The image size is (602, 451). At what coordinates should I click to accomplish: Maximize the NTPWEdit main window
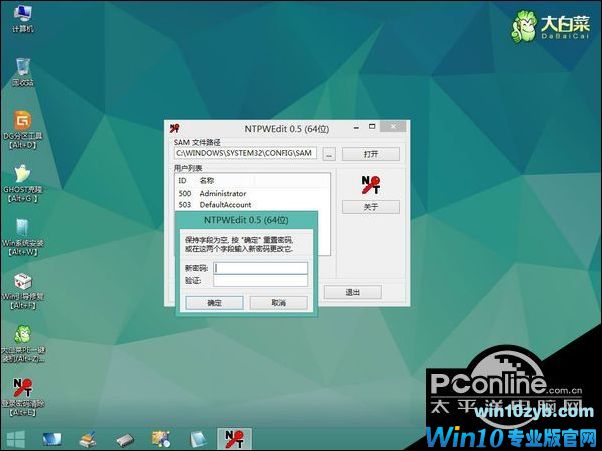click(x=372, y=127)
